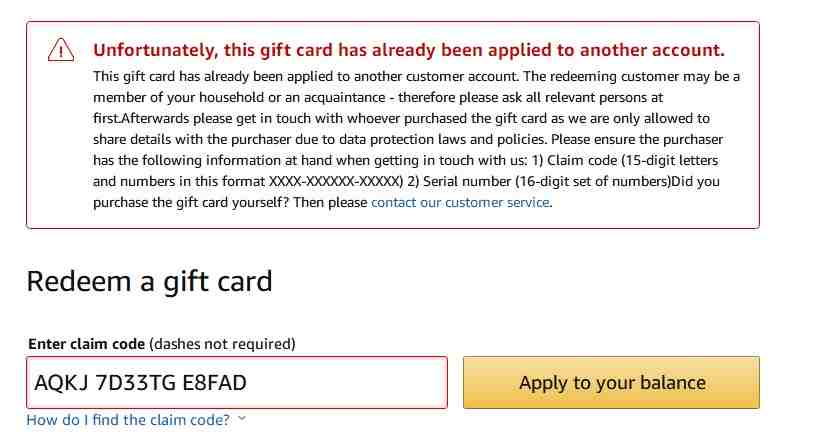Viewport: 818px width, 442px height.
Task: Open "How do I find the claim code?"
Action: [128, 420]
